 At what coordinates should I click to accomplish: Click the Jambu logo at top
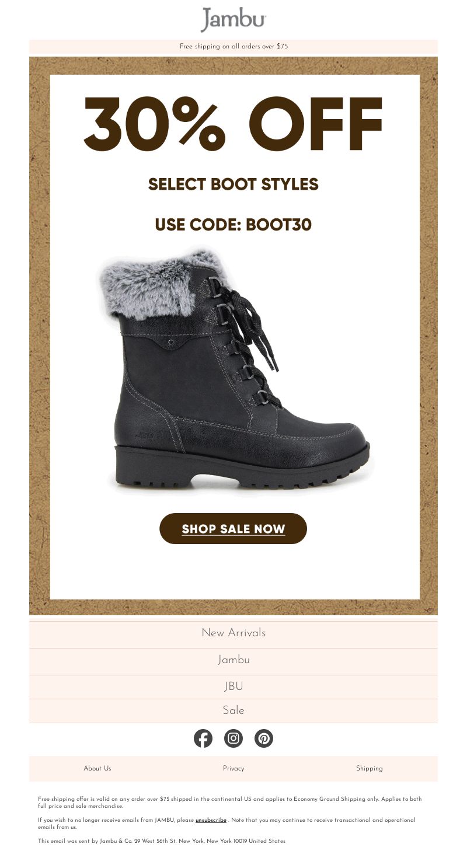point(233,19)
